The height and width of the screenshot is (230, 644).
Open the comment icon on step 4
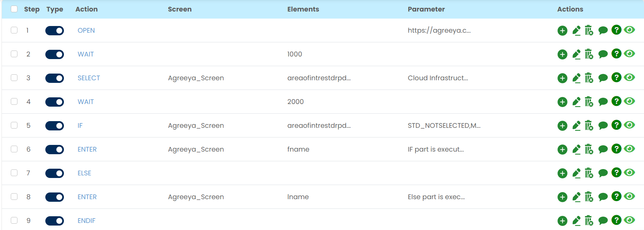pos(603,102)
